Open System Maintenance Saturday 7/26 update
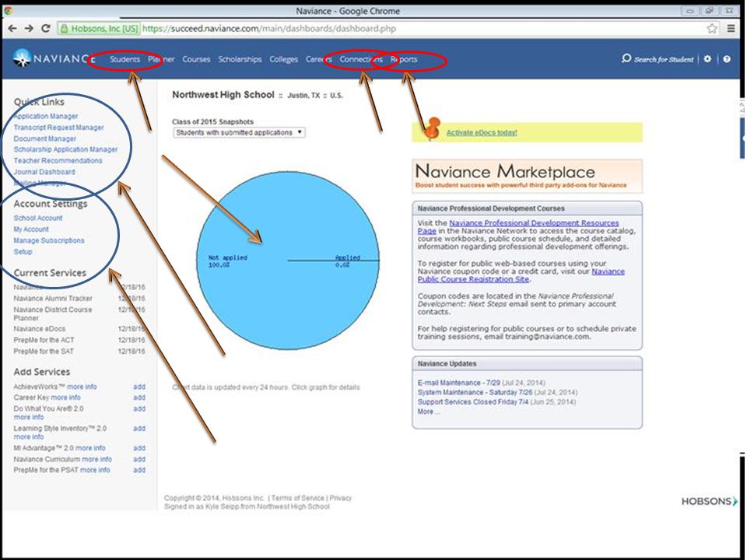747x560 pixels. click(x=475, y=392)
